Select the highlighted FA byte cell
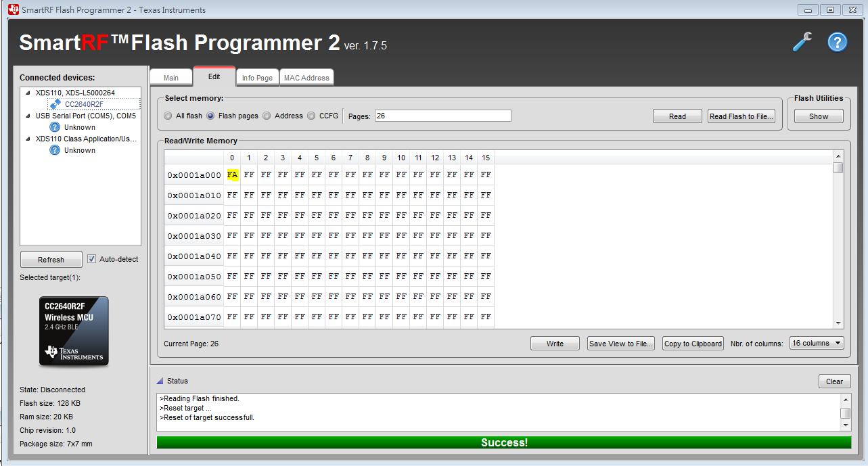The image size is (868, 466). pyautogui.click(x=232, y=174)
